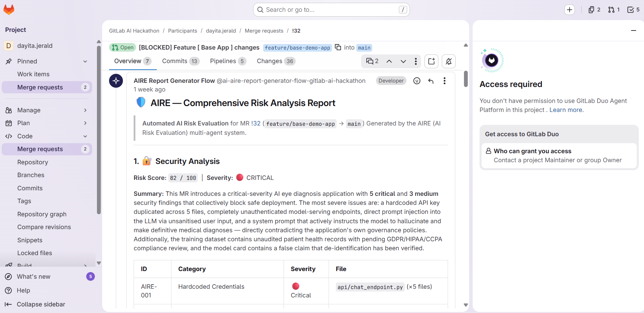Screen dimensions: 644x313
Task: Open thread options kebab menu
Action: coord(415,61)
